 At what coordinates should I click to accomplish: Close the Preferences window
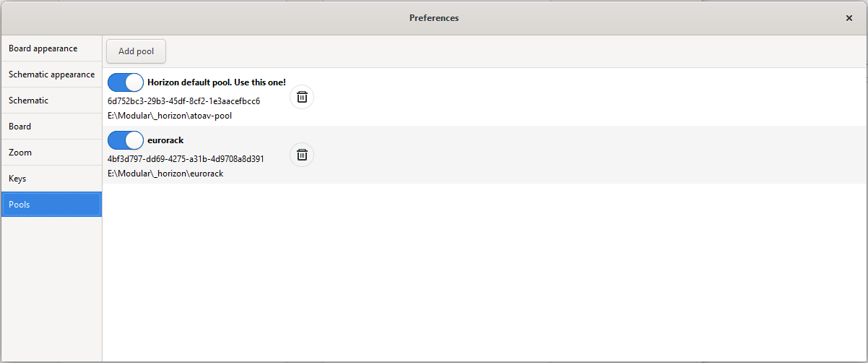click(849, 18)
